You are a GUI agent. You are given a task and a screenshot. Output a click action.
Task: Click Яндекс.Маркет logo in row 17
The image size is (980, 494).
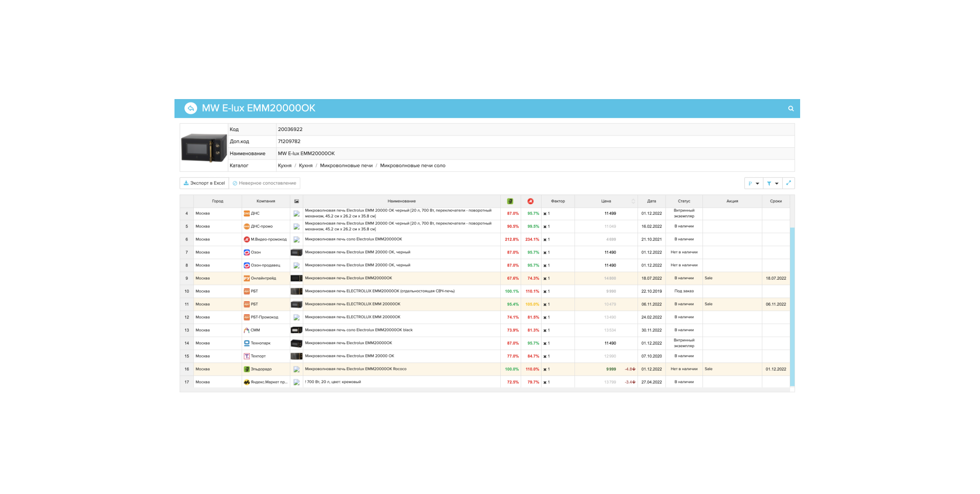(x=246, y=382)
